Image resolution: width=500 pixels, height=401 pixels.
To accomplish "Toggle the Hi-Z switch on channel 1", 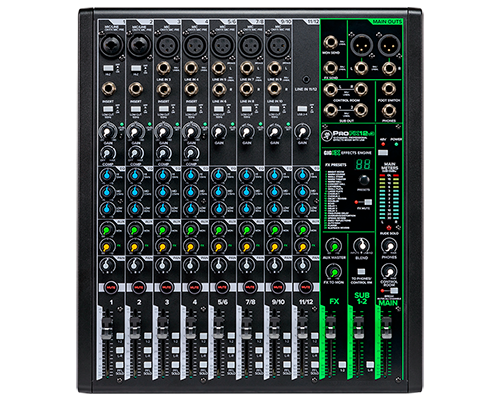I will (x=107, y=68).
